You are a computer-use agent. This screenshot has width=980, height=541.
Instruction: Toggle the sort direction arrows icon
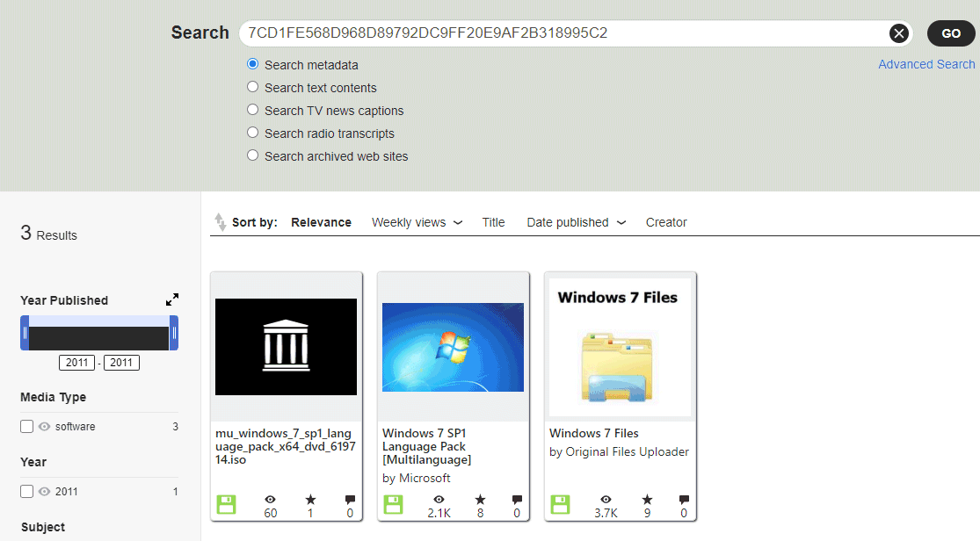(x=220, y=222)
